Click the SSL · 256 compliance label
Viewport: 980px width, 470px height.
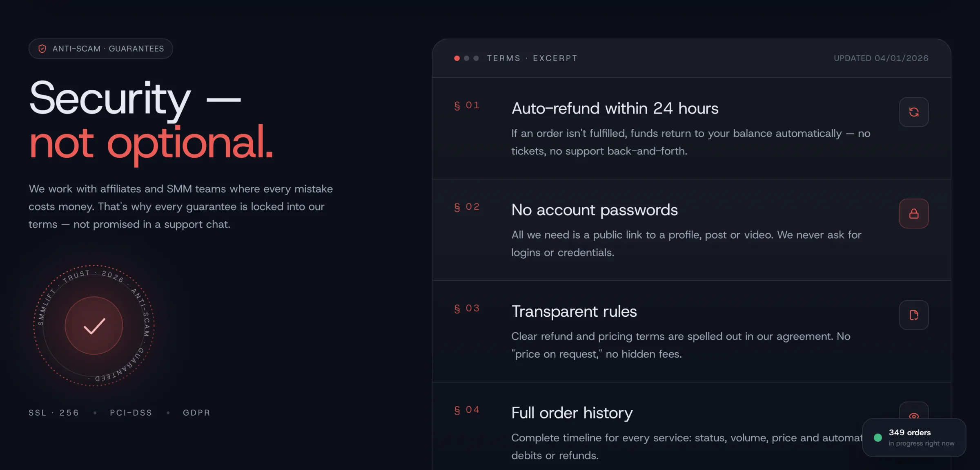[53, 413]
